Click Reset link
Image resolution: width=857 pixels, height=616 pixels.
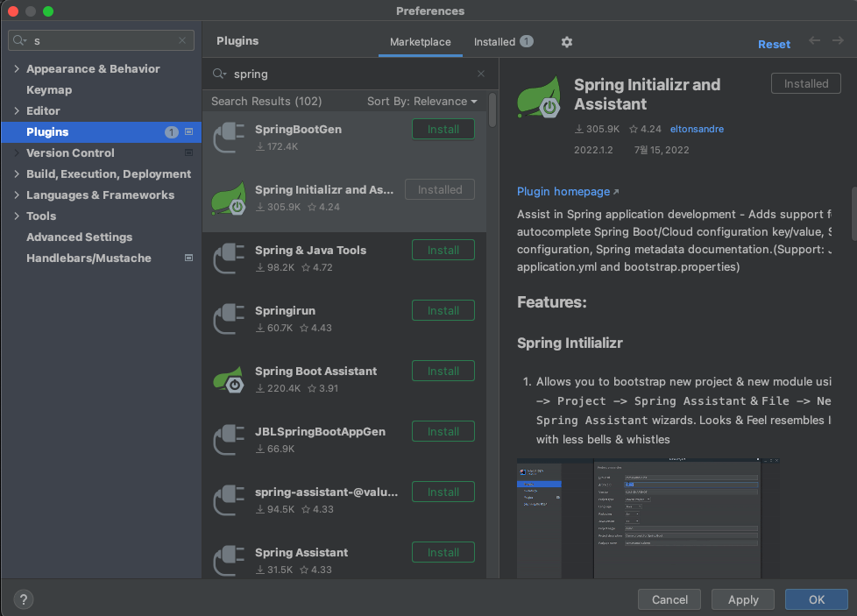tap(774, 45)
